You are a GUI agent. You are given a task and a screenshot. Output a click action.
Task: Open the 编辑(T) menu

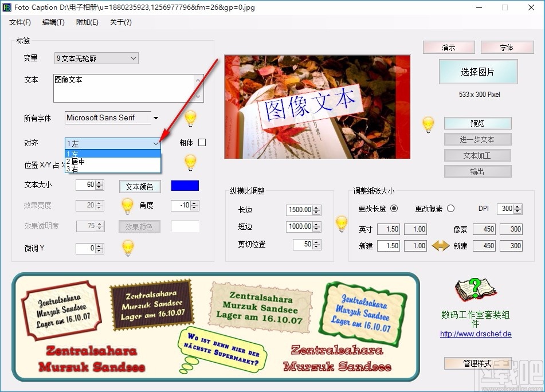tap(53, 22)
